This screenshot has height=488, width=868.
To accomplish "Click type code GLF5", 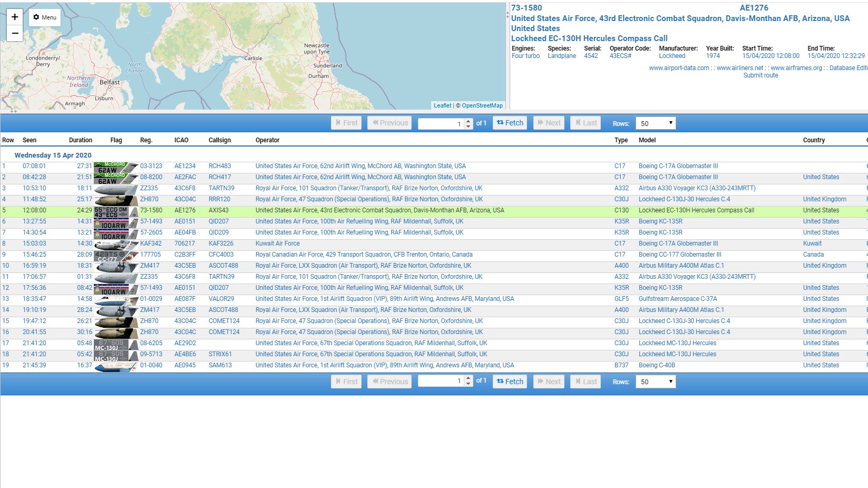I will (621, 299).
